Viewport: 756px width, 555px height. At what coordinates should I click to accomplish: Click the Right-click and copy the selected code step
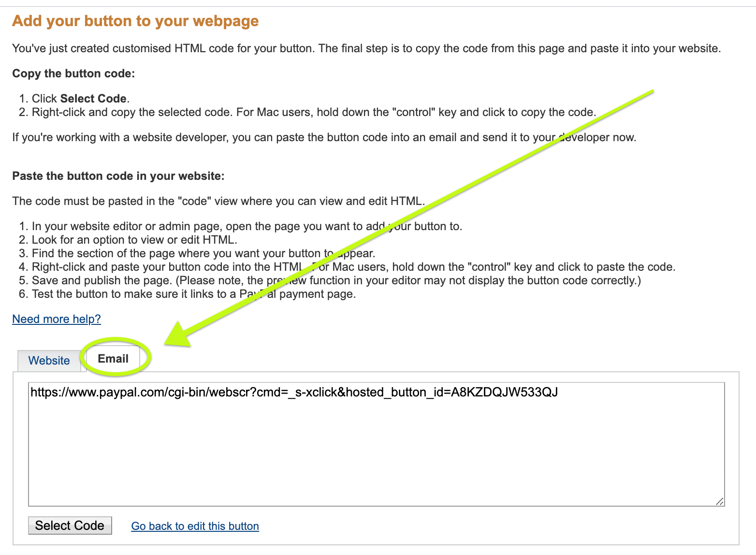(314, 112)
